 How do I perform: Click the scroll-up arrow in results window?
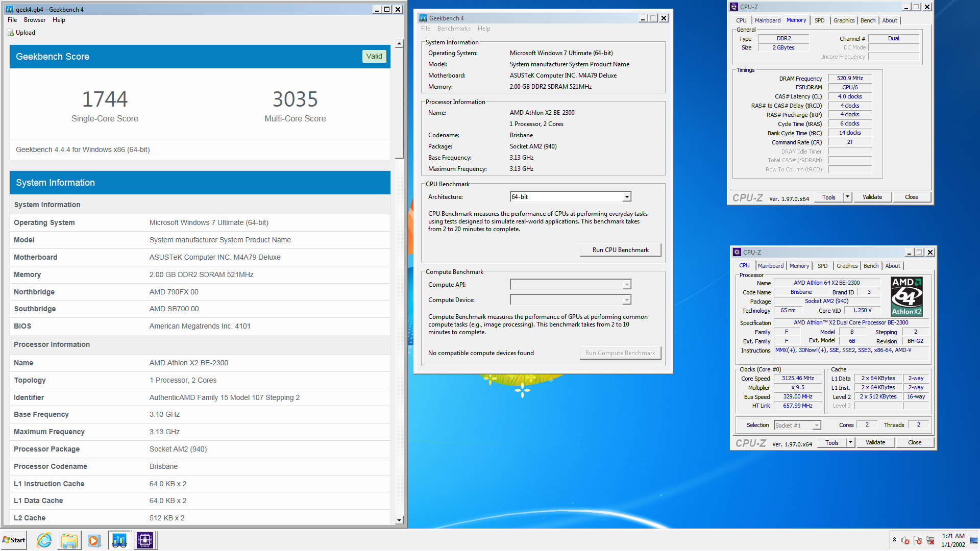click(399, 44)
